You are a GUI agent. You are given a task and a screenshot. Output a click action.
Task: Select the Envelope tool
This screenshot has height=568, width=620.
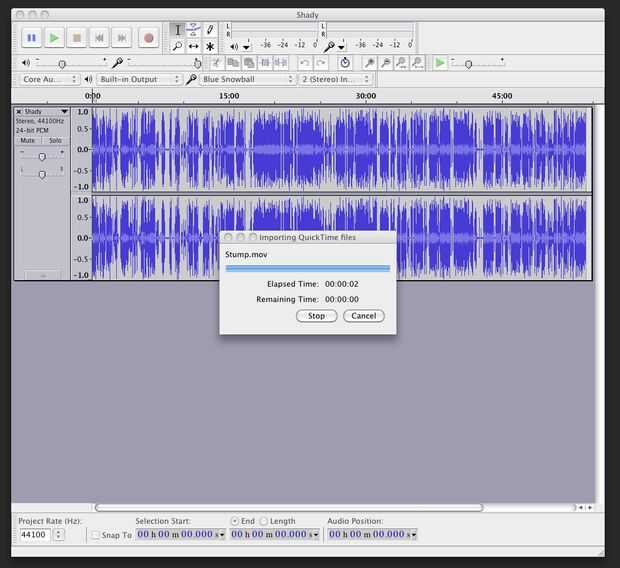coord(194,30)
